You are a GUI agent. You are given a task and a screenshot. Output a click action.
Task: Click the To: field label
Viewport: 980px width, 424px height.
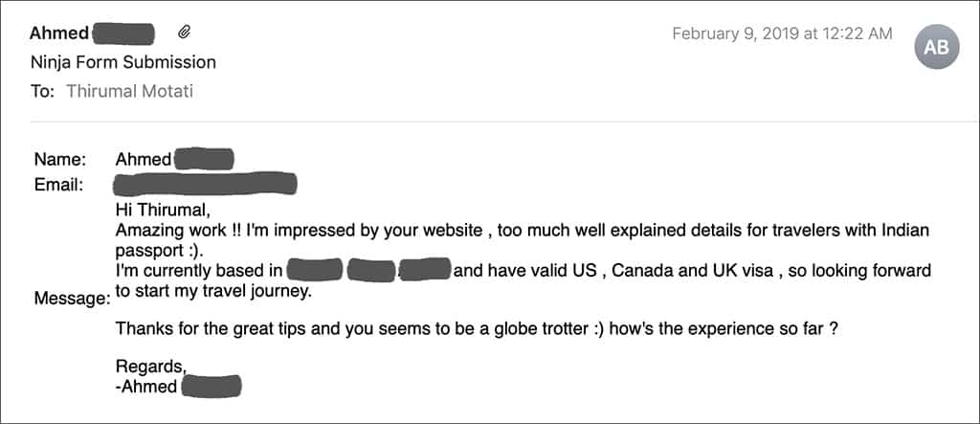click(x=42, y=91)
